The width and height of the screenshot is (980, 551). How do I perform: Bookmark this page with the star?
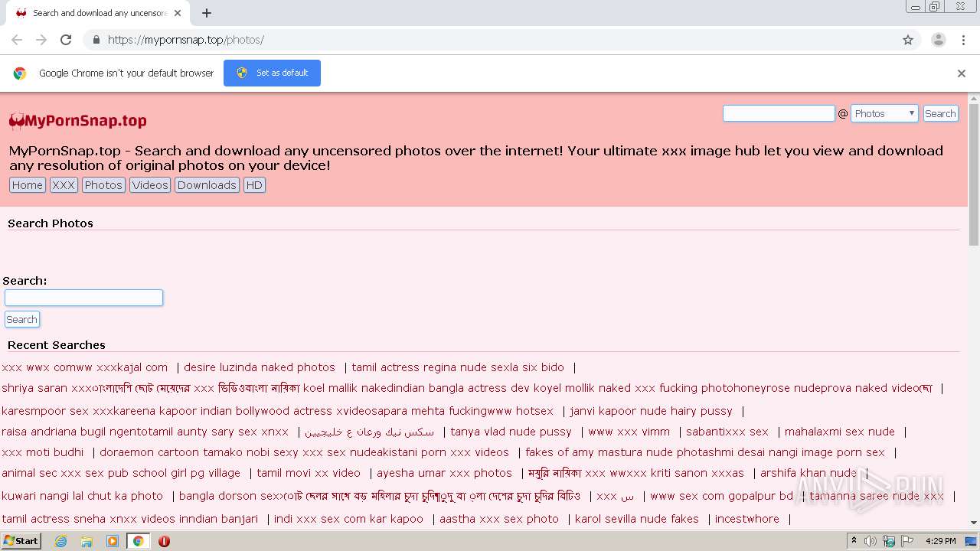coord(908,40)
